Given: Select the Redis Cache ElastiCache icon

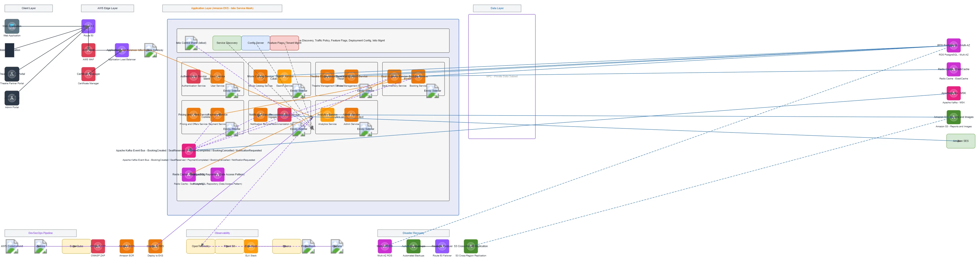Looking at the screenshot, I should point(953,69).
